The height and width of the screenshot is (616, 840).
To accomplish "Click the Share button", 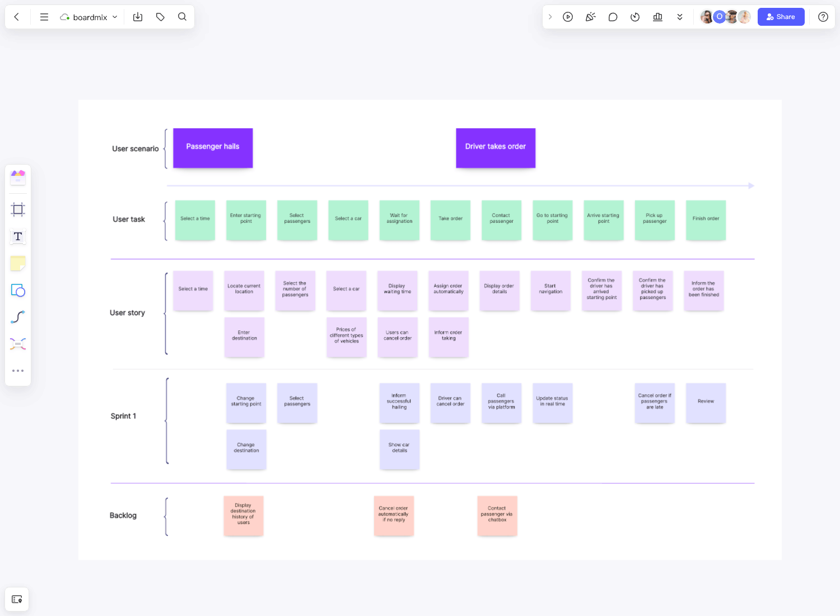I will point(781,17).
